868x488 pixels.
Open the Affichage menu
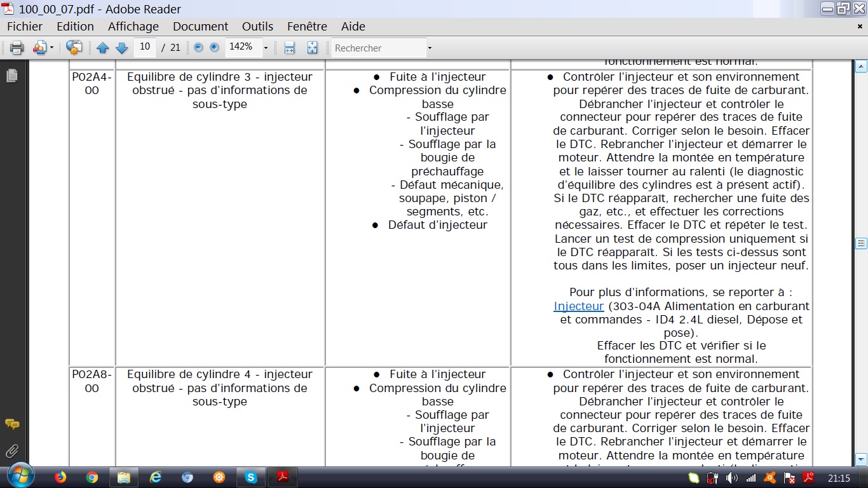coord(133,26)
